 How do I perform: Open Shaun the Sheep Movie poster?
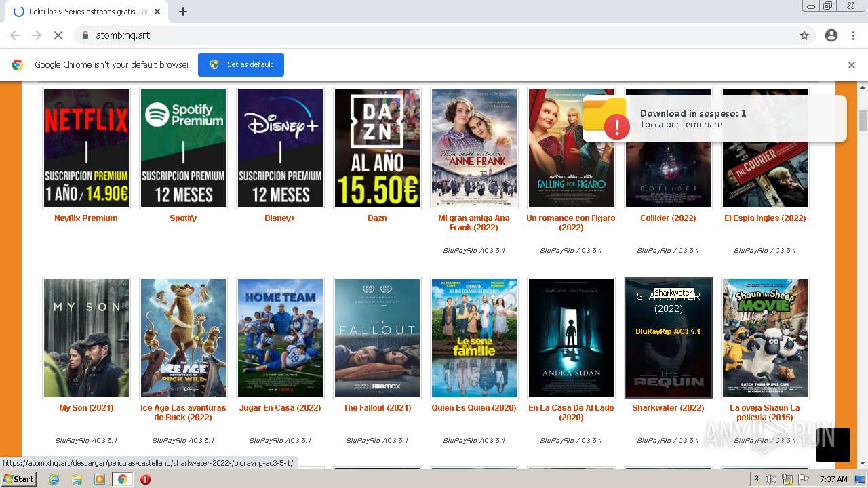click(765, 338)
